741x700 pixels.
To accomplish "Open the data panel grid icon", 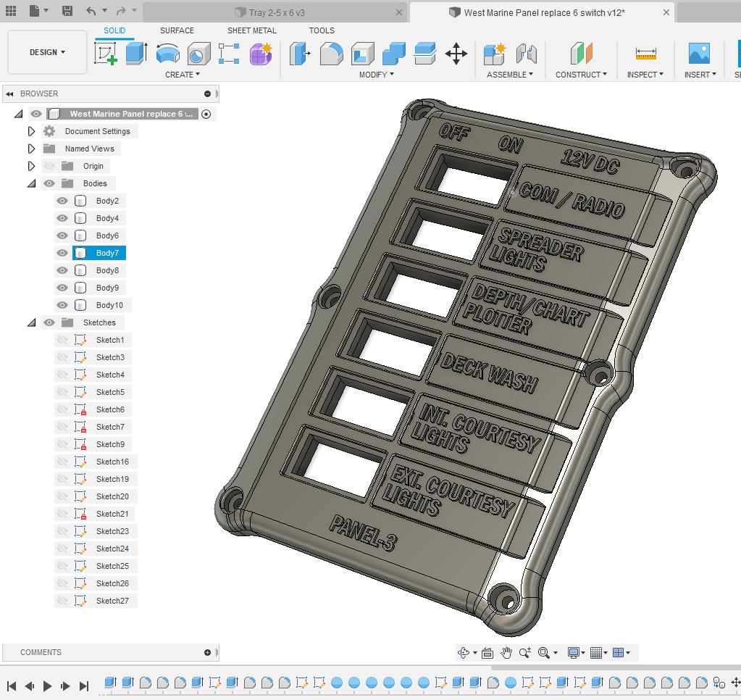I will pyautogui.click(x=10, y=11).
